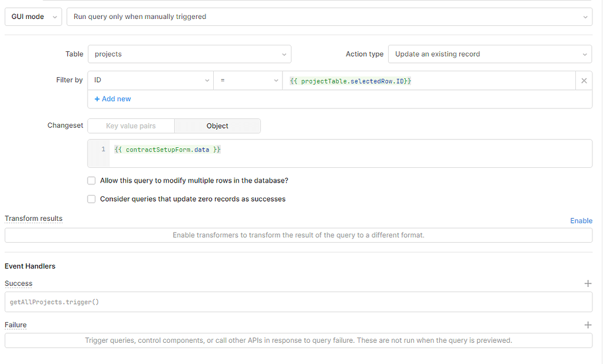The width and height of the screenshot is (603, 364).
Task: Remove the ID filter row with X
Action: point(584,81)
